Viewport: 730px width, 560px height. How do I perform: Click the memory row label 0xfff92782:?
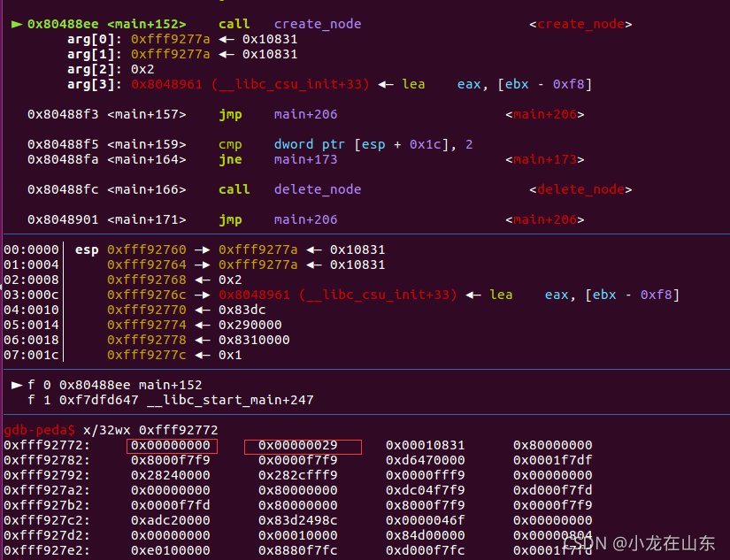click(x=47, y=460)
